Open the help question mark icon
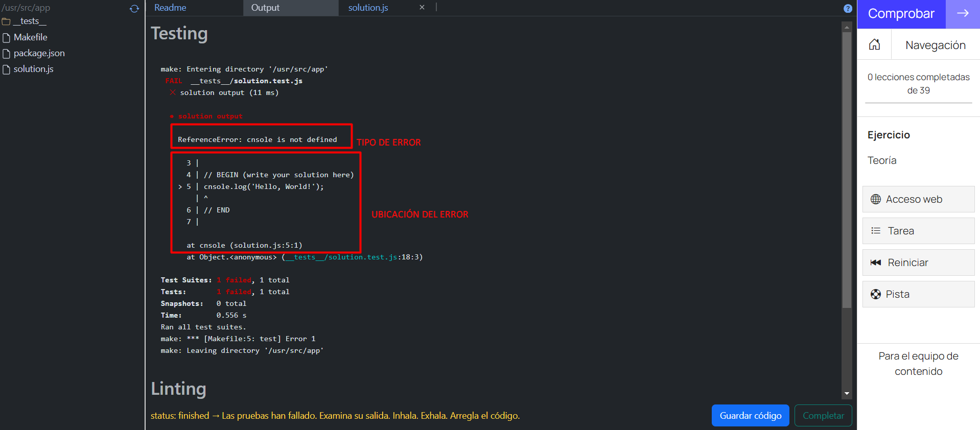This screenshot has width=980, height=430. coord(848,9)
